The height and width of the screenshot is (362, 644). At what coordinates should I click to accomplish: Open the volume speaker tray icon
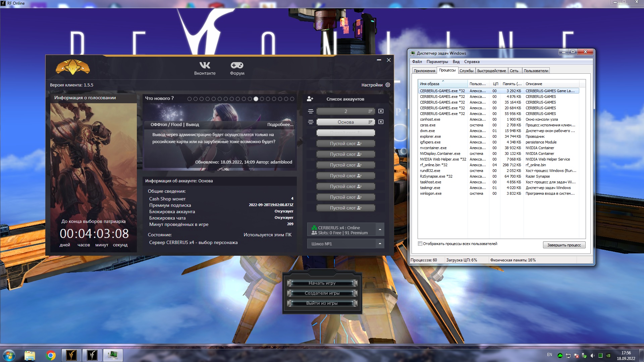592,356
